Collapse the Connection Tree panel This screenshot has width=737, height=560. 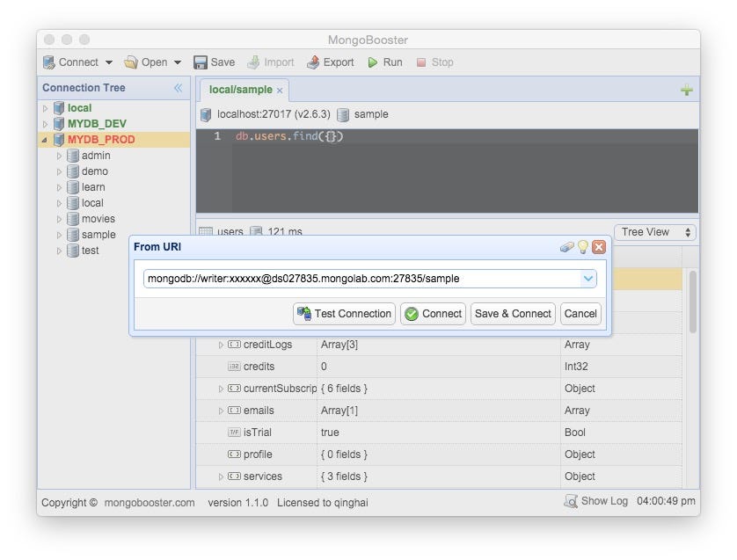click(179, 88)
